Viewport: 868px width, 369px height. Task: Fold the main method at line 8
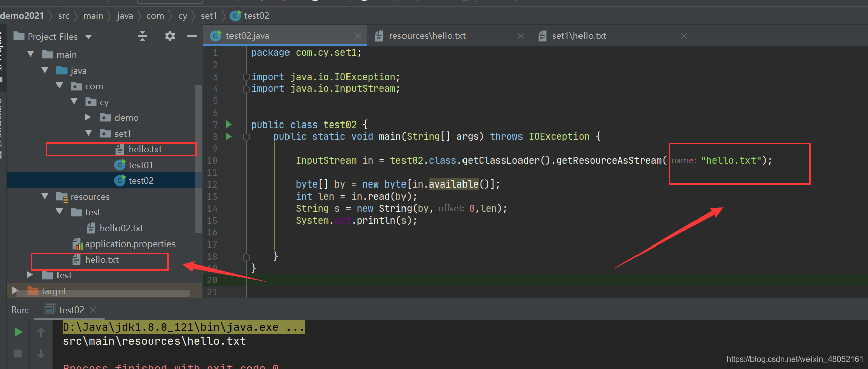tap(246, 137)
